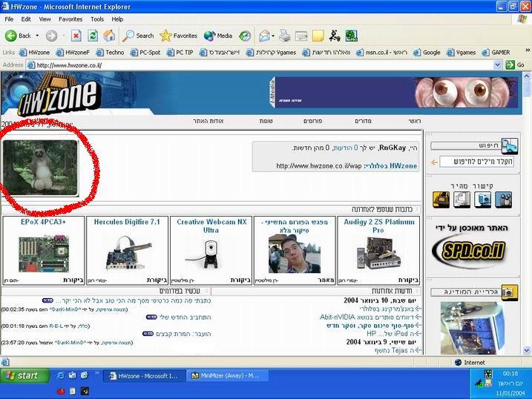Image resolution: width=532 pixels, height=399 pixels.
Task: Click the yellow note toolbar icon
Action: pos(318,36)
